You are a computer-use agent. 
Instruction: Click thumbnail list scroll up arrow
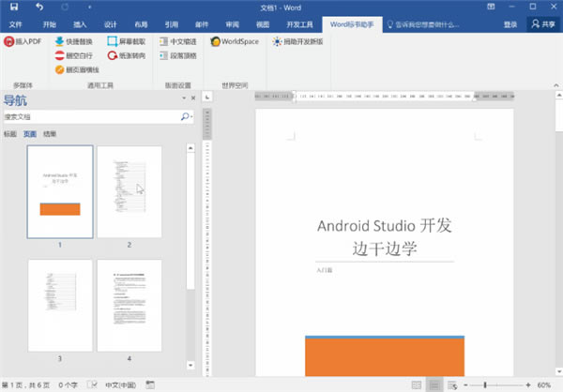pyautogui.click(x=190, y=148)
